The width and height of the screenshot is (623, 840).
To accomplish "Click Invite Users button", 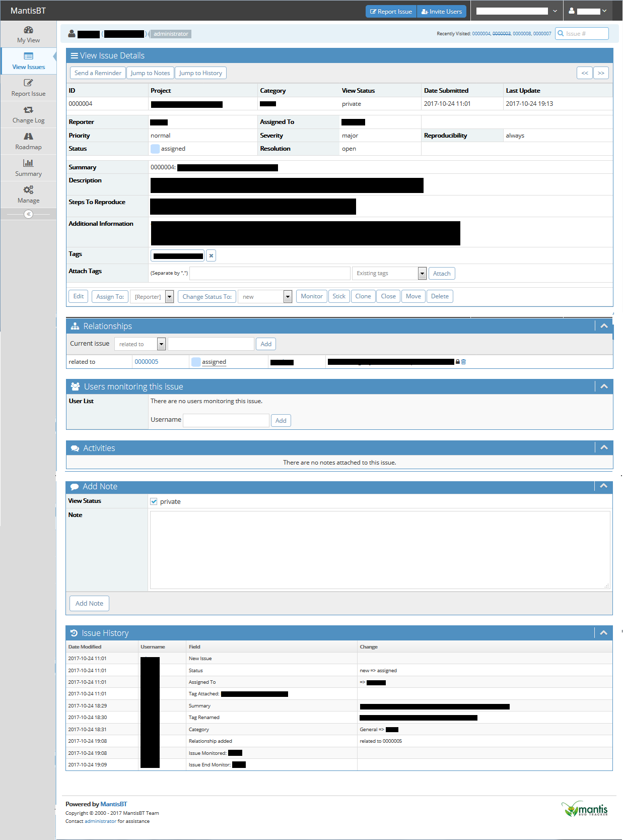I will point(442,12).
